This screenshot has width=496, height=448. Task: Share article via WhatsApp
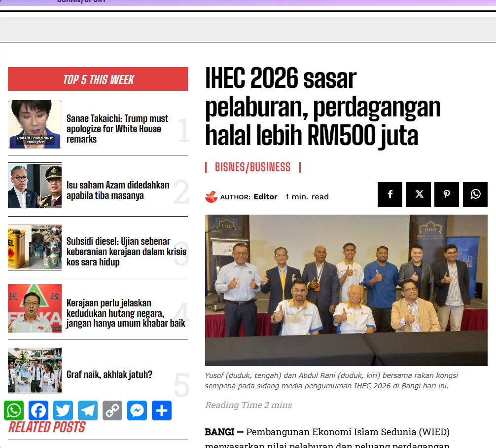(x=475, y=194)
